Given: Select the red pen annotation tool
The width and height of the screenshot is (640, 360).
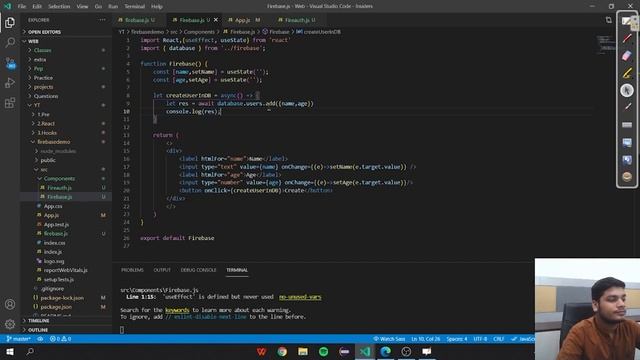Looking at the screenshot, I should (627, 39).
